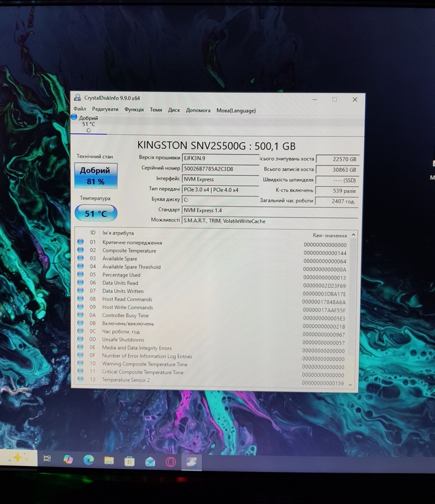Click status icon for Unsafe Shutdowns row
Image resolution: width=435 pixels, height=504 pixels.
coord(80,339)
